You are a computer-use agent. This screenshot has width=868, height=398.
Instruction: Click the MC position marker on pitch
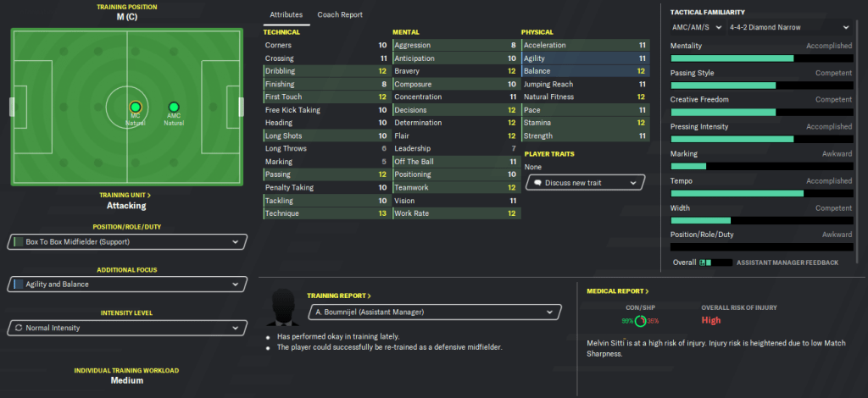[134, 107]
